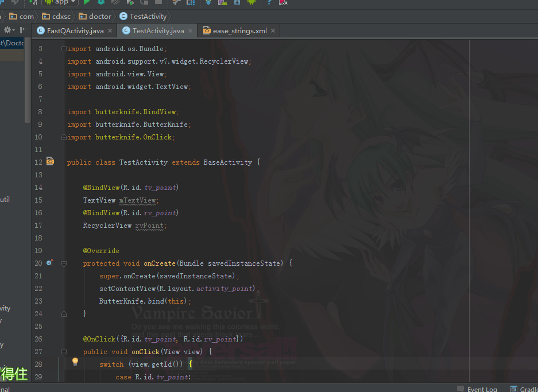Viewport: 538px width, 392px height.
Task: Click view.getId() in the switch statement
Action: tap(156, 364)
